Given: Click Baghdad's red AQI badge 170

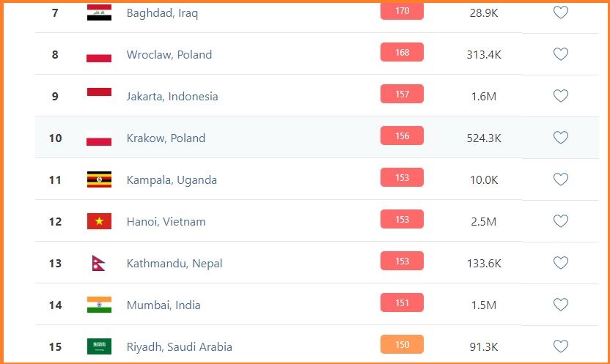Looking at the screenshot, I should tap(402, 11).
